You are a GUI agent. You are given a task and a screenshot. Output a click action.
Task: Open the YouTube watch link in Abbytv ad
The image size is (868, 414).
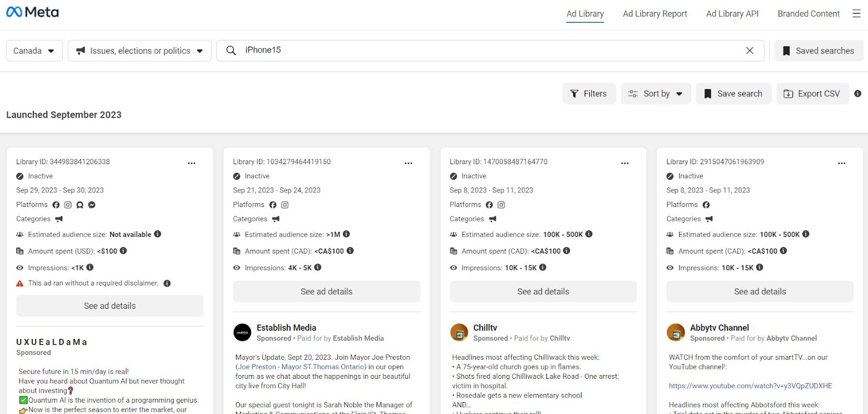point(750,386)
